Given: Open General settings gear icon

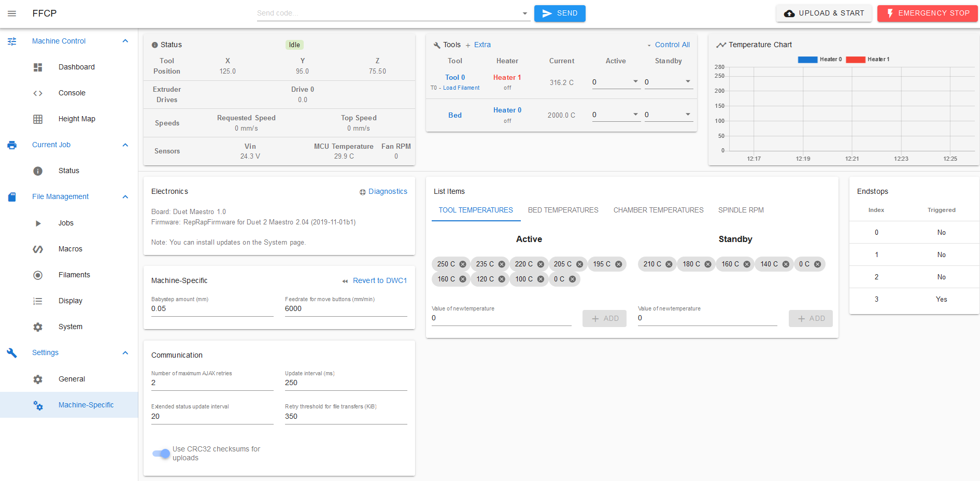Looking at the screenshot, I should coord(38,379).
